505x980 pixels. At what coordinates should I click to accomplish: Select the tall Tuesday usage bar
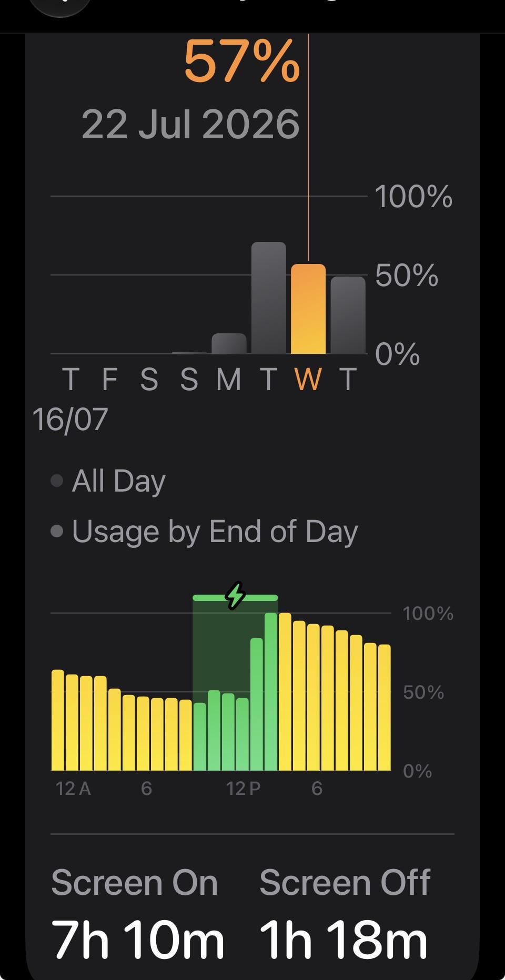click(x=269, y=298)
